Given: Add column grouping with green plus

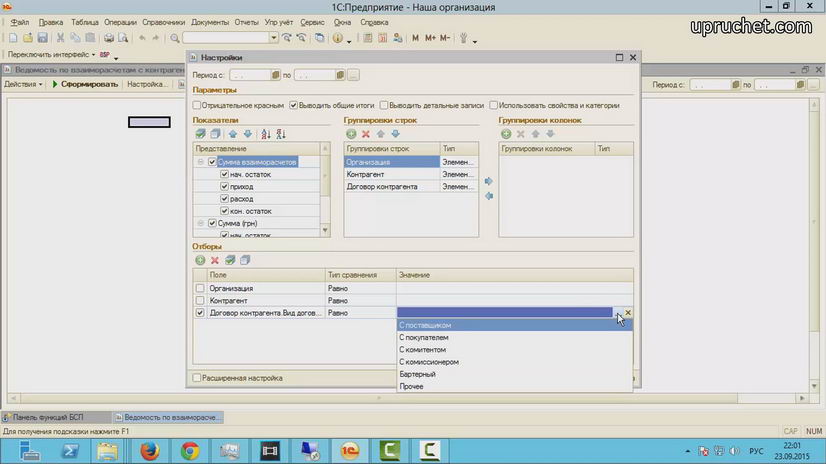Looking at the screenshot, I should 506,134.
